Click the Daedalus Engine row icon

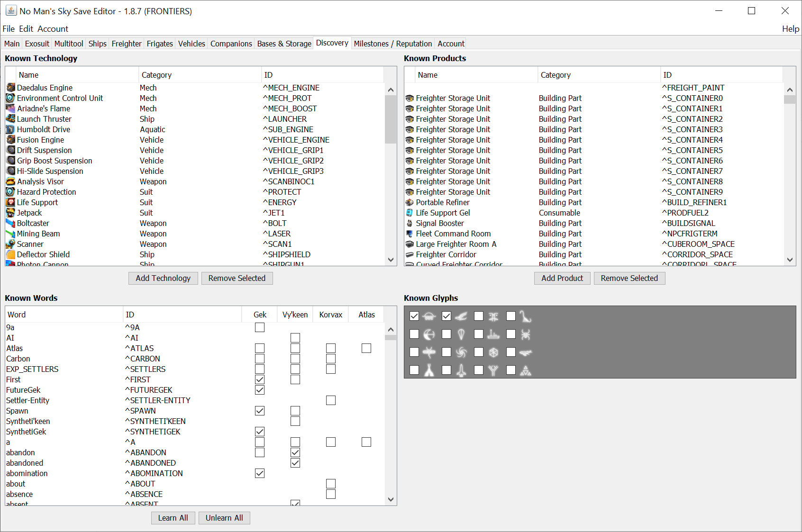pyautogui.click(x=11, y=88)
